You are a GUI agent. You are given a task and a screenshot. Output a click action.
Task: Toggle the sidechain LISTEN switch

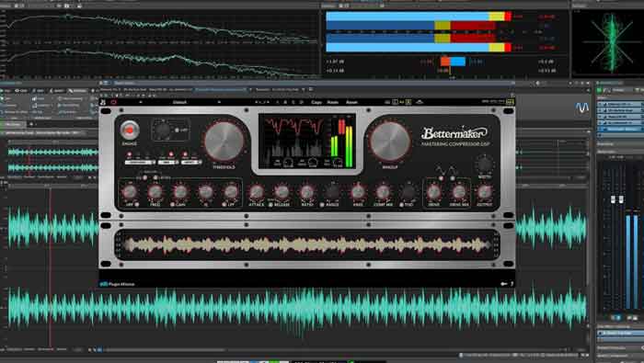155,177
